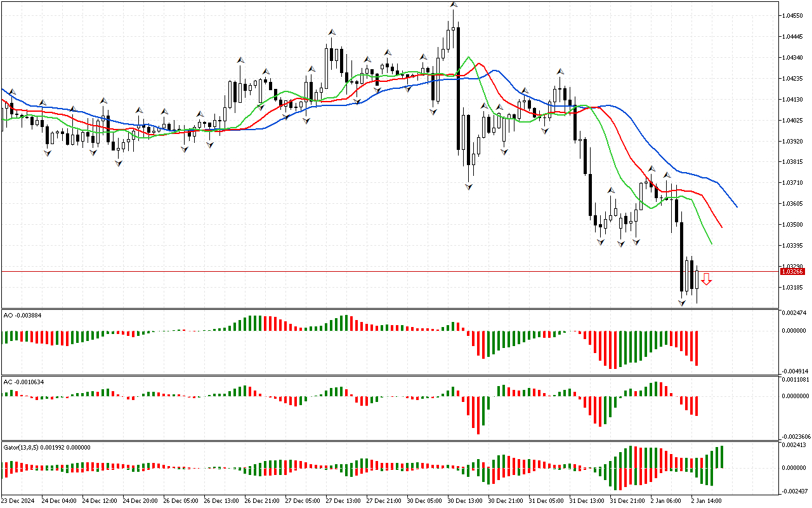Click the 24 Dec 04:00 time label
812x508 pixels.
(x=58, y=500)
